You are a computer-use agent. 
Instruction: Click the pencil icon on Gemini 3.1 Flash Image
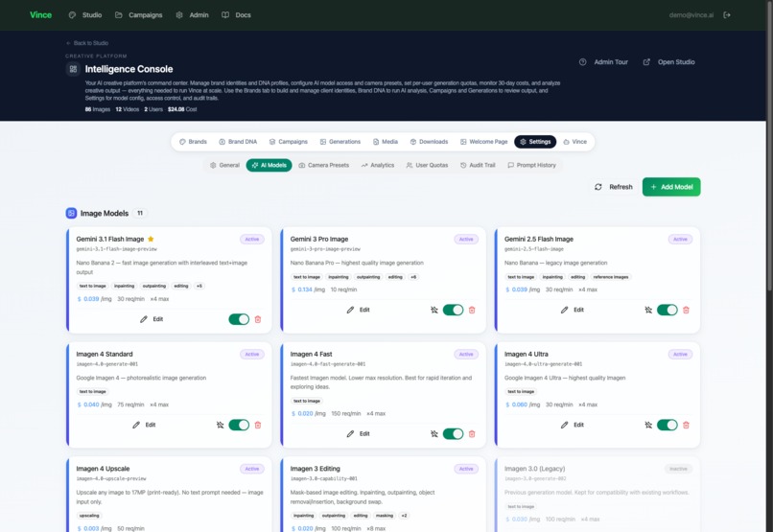point(144,319)
